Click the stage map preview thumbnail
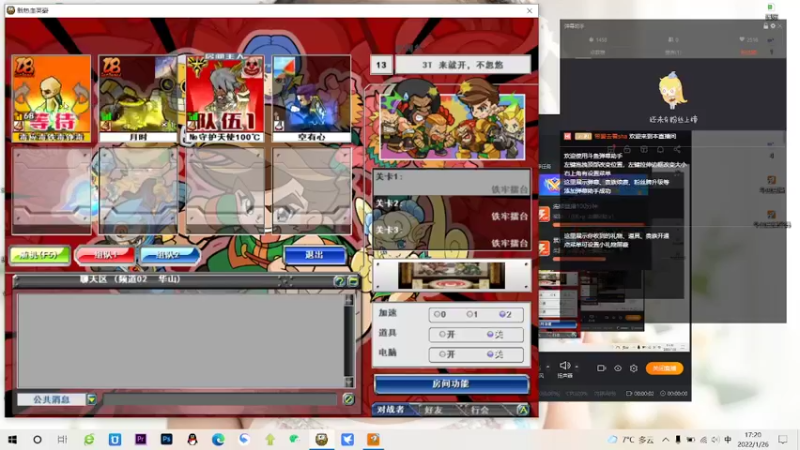 click(x=452, y=276)
